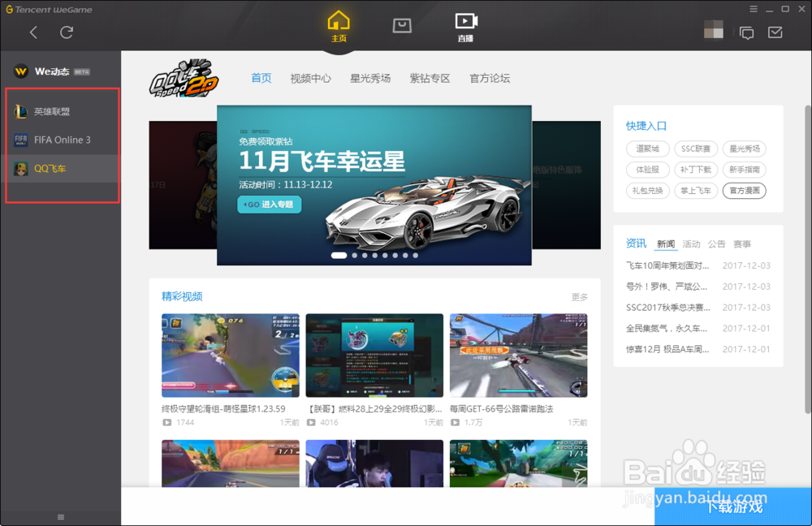Open the 道聚城 quick link
The width and height of the screenshot is (812, 526).
click(647, 149)
